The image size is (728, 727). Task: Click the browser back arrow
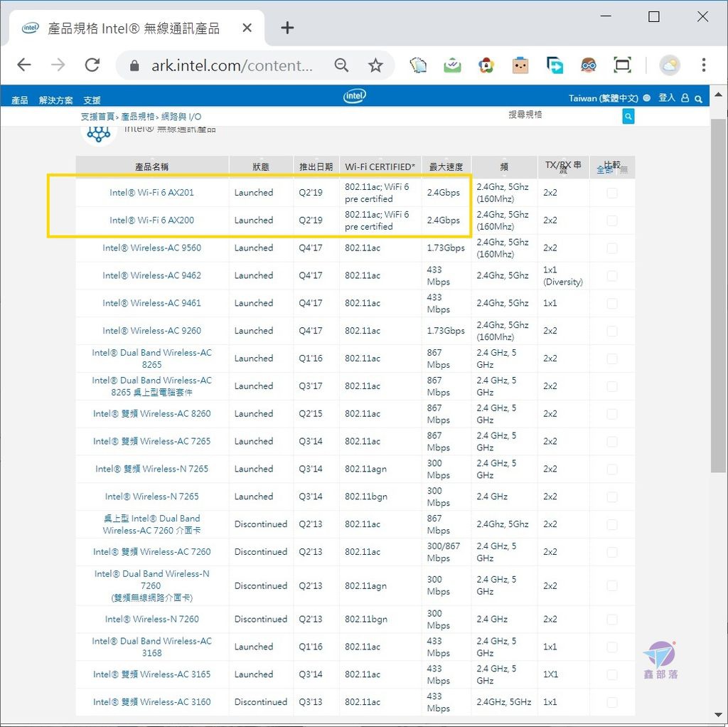[x=24, y=65]
